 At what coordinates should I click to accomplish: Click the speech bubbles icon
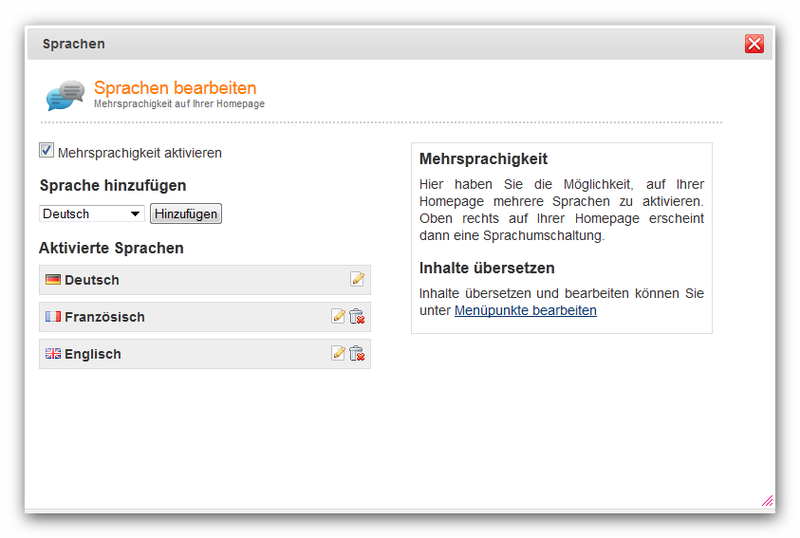[x=65, y=95]
